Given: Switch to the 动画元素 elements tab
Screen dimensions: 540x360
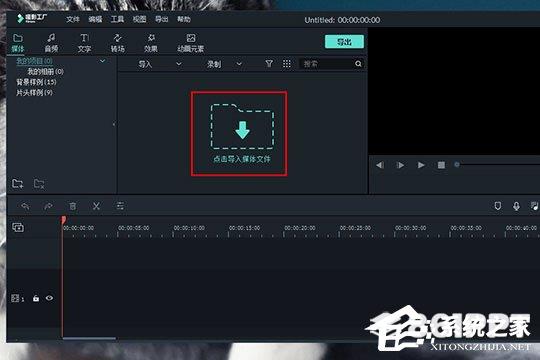Looking at the screenshot, I should 190,43.
